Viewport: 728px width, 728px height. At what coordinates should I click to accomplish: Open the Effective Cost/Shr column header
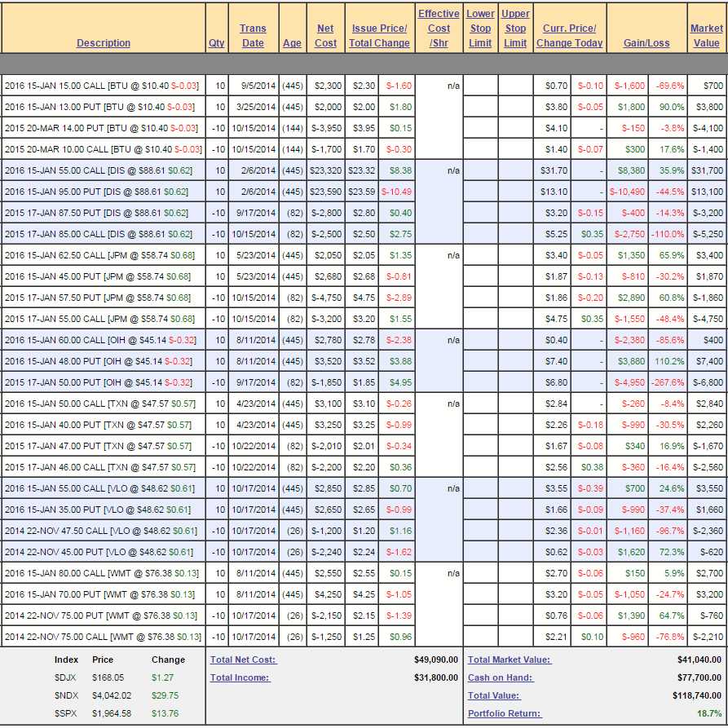tap(439, 29)
